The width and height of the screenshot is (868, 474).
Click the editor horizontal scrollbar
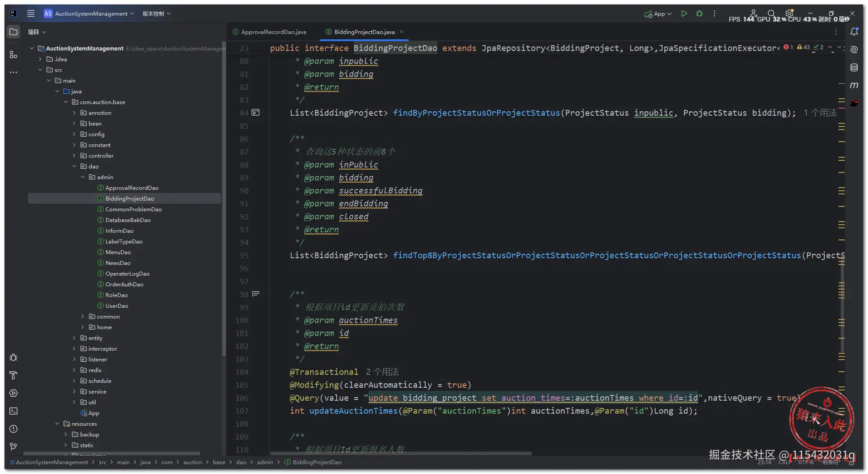401,453
